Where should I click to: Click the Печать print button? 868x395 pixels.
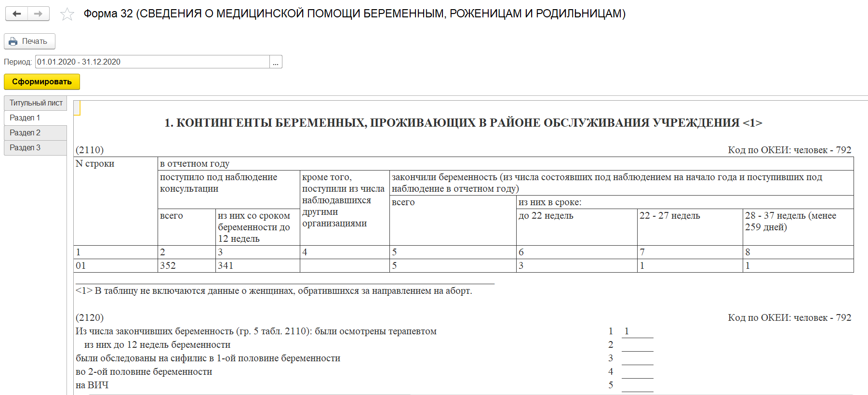29,41
